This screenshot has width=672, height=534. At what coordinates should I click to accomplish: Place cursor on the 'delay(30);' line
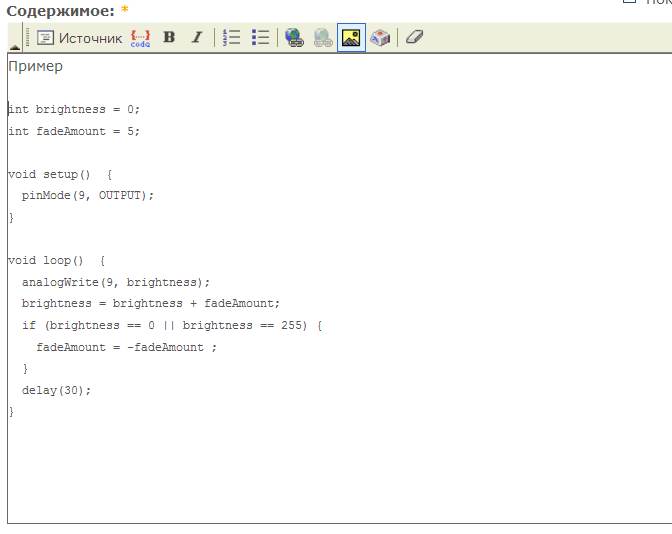[56, 391]
